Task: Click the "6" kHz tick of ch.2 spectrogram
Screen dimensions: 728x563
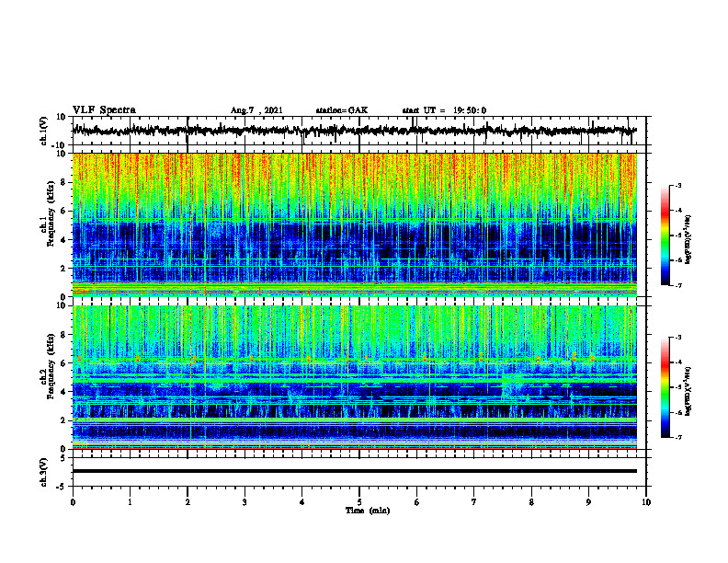Action: 64,362
